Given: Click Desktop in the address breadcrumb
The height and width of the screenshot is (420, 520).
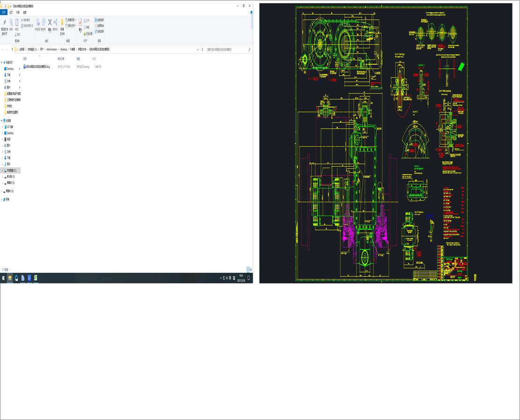Looking at the screenshot, I should coord(63,49).
